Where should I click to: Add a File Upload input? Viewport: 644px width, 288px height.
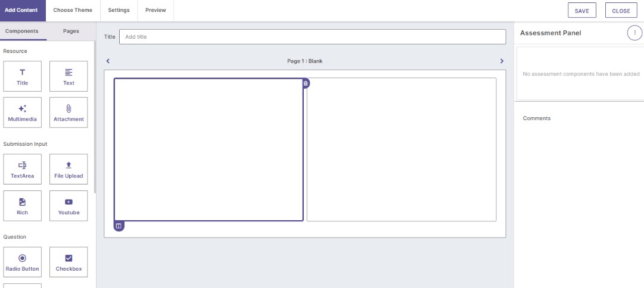click(69, 169)
